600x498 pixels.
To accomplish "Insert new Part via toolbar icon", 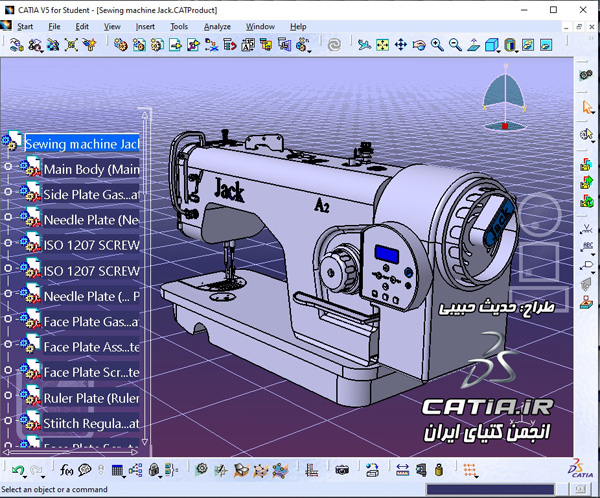I will (x=157, y=45).
